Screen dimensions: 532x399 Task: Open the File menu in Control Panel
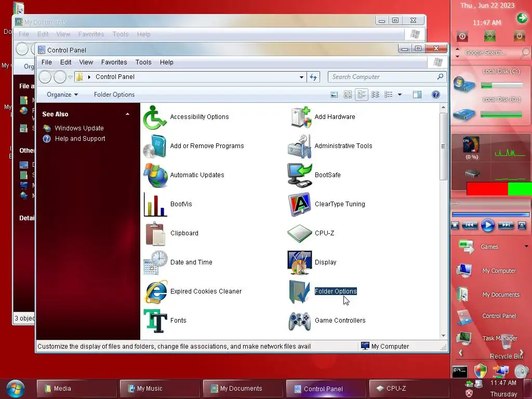(46, 62)
